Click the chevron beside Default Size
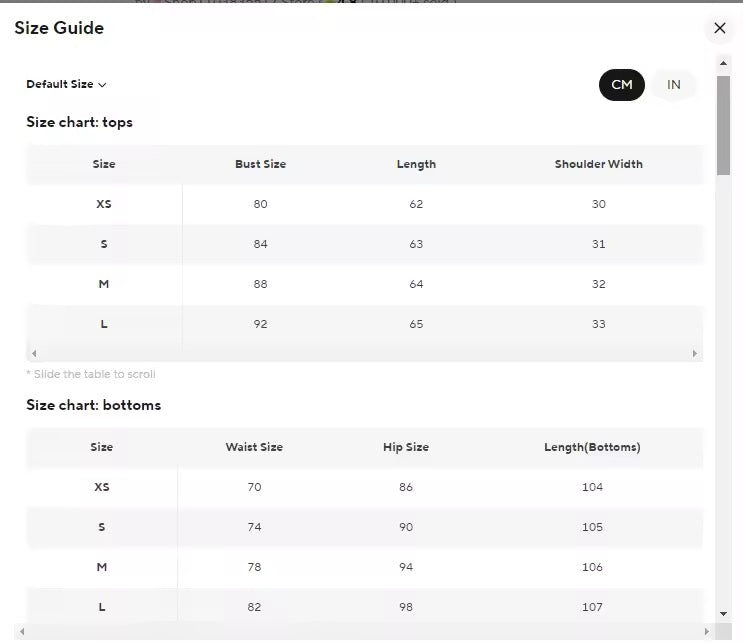Viewport: 743px width, 643px height. pyautogui.click(x=102, y=86)
